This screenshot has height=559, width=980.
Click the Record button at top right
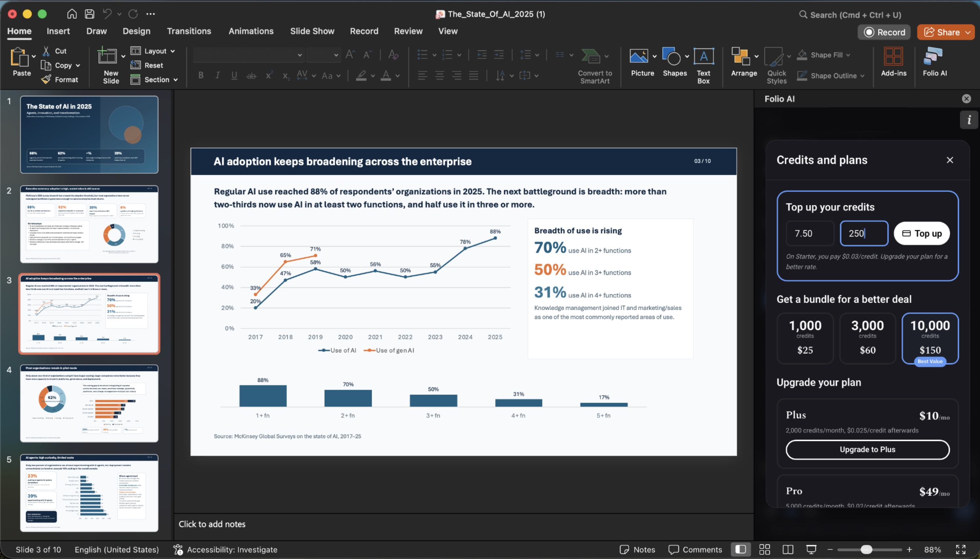click(884, 32)
